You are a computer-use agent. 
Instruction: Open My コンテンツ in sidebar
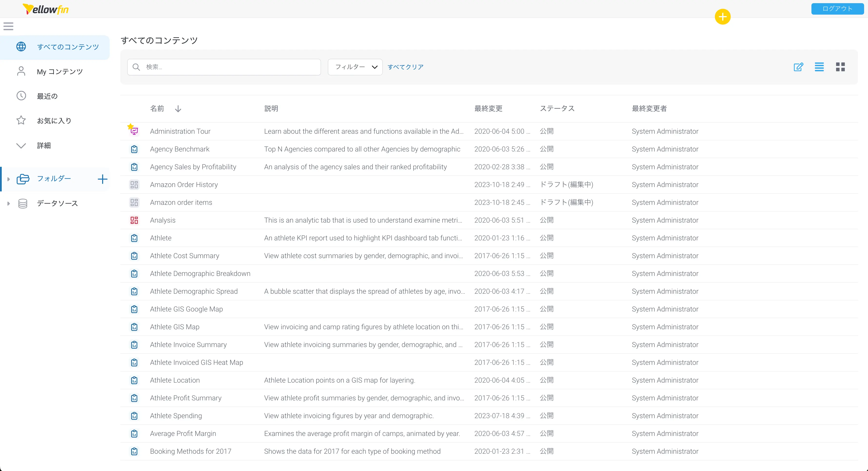(x=60, y=71)
